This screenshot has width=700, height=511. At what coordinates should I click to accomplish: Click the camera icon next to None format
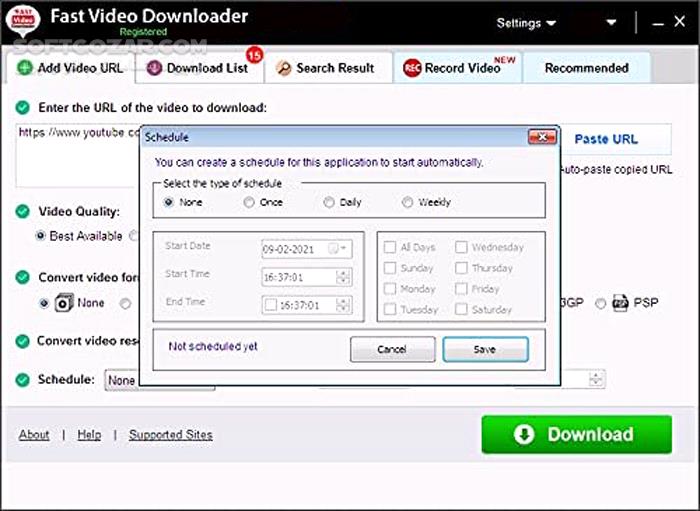[x=64, y=303]
